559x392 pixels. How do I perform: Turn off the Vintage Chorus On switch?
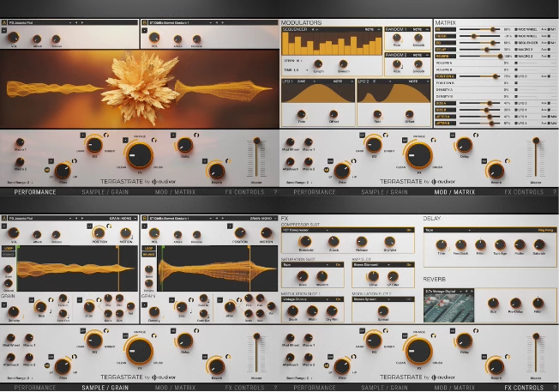[338, 299]
